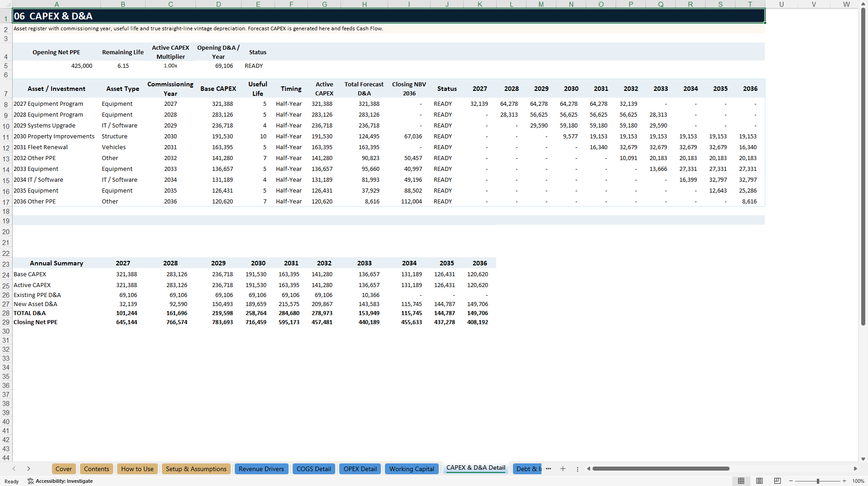
Task: Click cell '2030 Property Improvements'
Action: [57, 137]
